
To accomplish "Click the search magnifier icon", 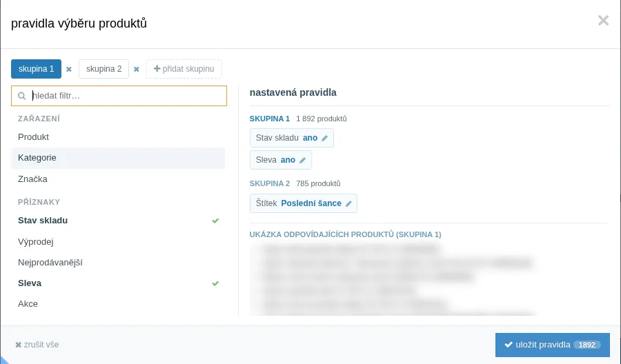I will pyautogui.click(x=22, y=96).
